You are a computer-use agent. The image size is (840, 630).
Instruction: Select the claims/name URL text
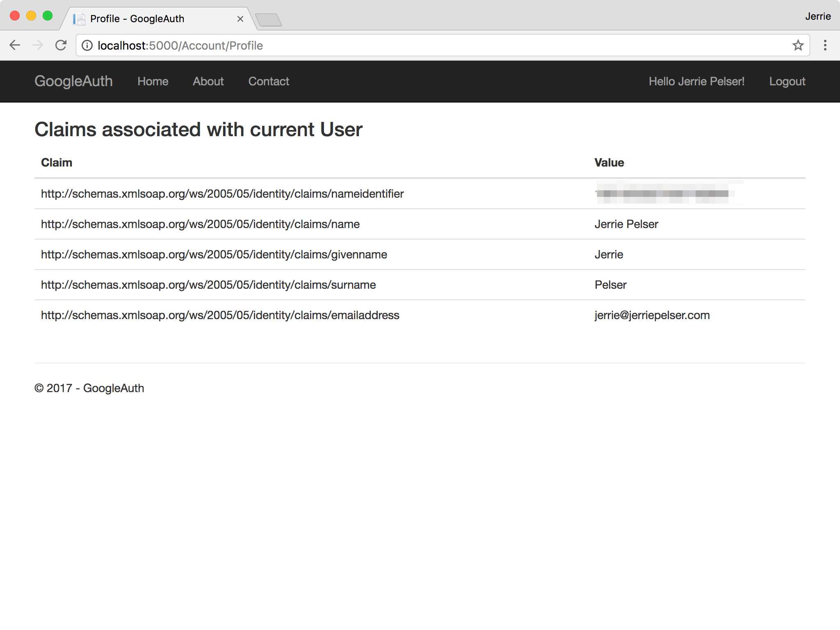click(x=200, y=224)
